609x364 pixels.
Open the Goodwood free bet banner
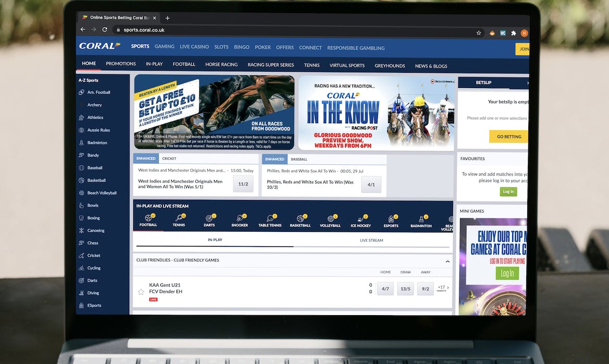coord(214,112)
